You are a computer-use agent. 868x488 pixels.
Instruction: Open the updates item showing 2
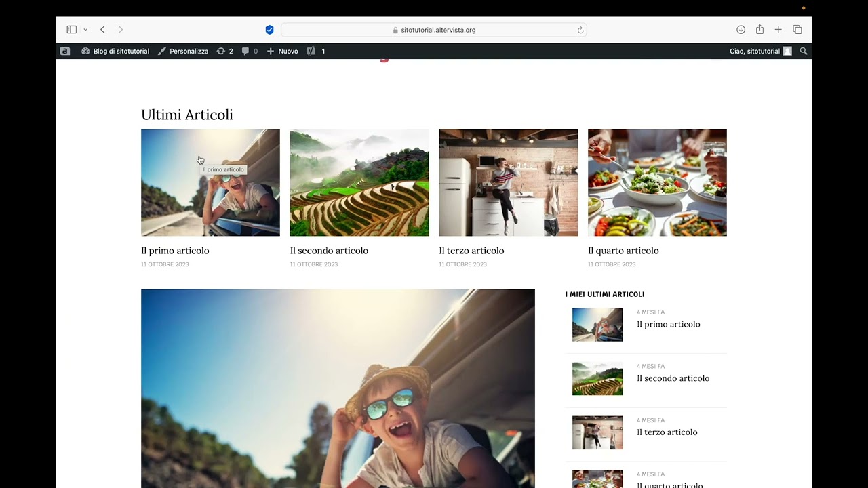(224, 51)
